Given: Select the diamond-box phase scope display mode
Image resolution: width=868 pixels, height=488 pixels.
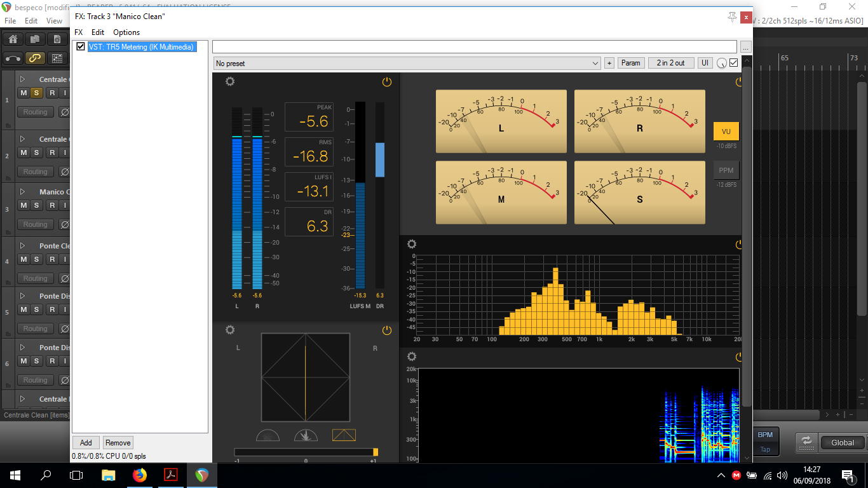Looking at the screenshot, I should pos(344,435).
